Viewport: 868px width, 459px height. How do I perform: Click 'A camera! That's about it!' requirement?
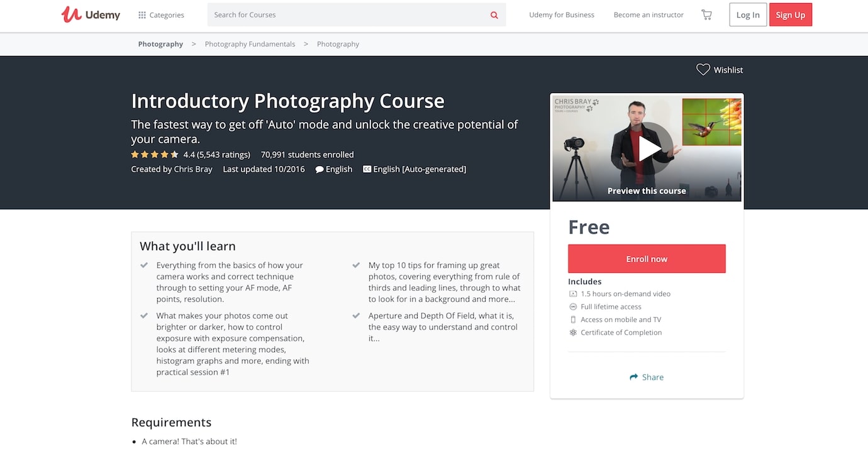[x=189, y=441]
